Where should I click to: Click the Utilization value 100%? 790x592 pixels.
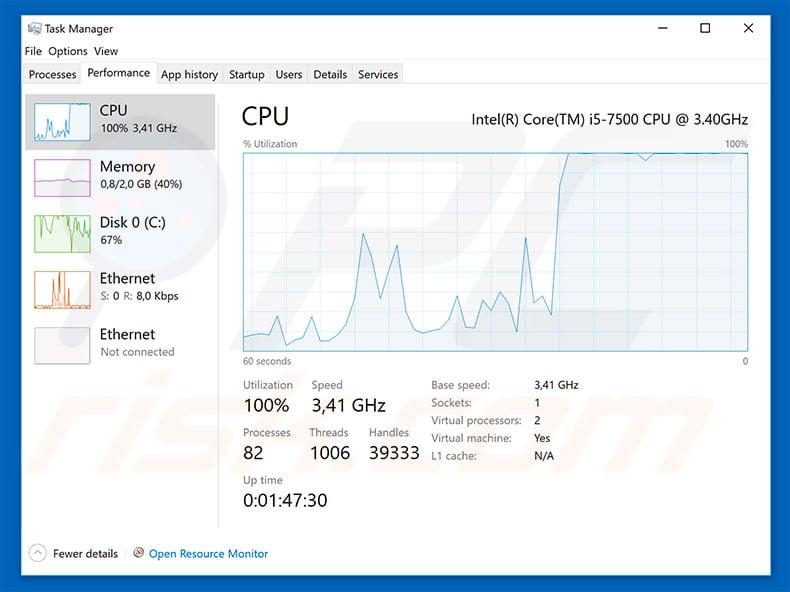coord(267,405)
